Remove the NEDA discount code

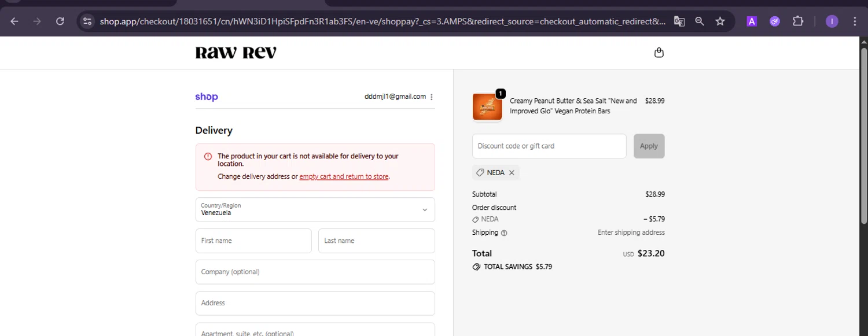point(512,172)
